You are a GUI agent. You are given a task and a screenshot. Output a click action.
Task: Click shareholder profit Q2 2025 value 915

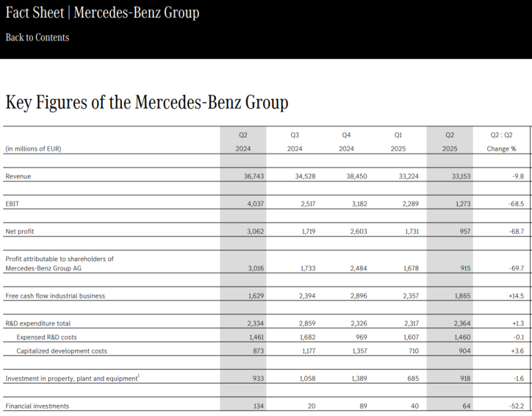coord(465,268)
